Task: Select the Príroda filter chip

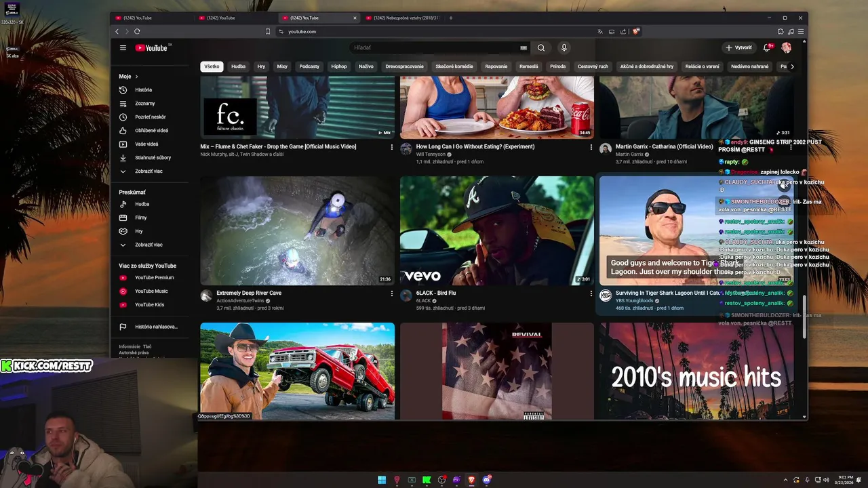Action: point(557,66)
